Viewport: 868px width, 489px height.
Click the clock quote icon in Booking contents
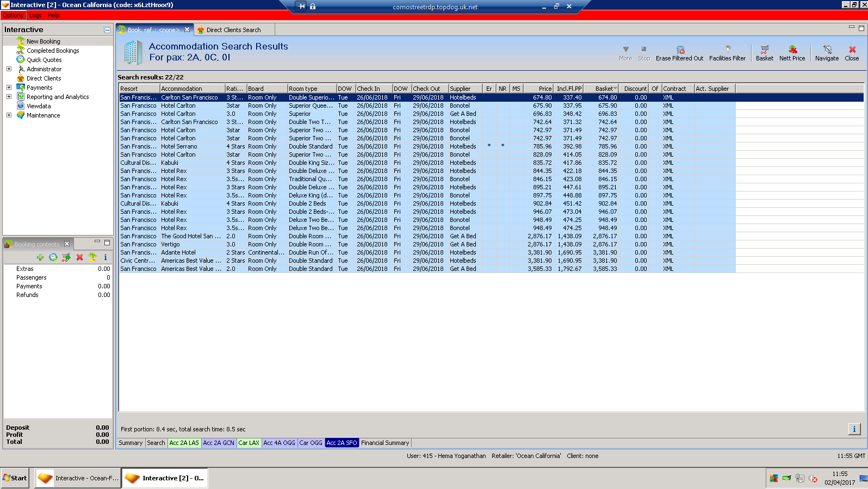(53, 257)
